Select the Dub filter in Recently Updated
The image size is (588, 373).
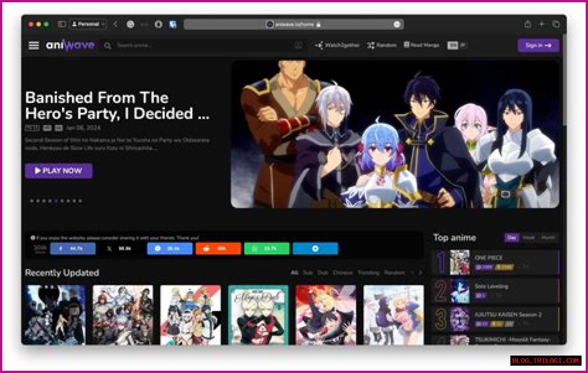pyautogui.click(x=322, y=273)
